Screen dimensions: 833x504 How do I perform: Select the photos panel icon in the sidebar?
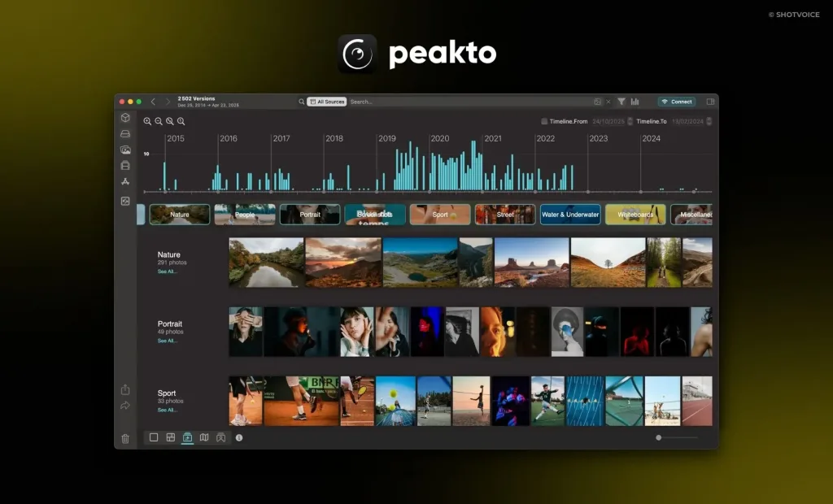pos(125,150)
